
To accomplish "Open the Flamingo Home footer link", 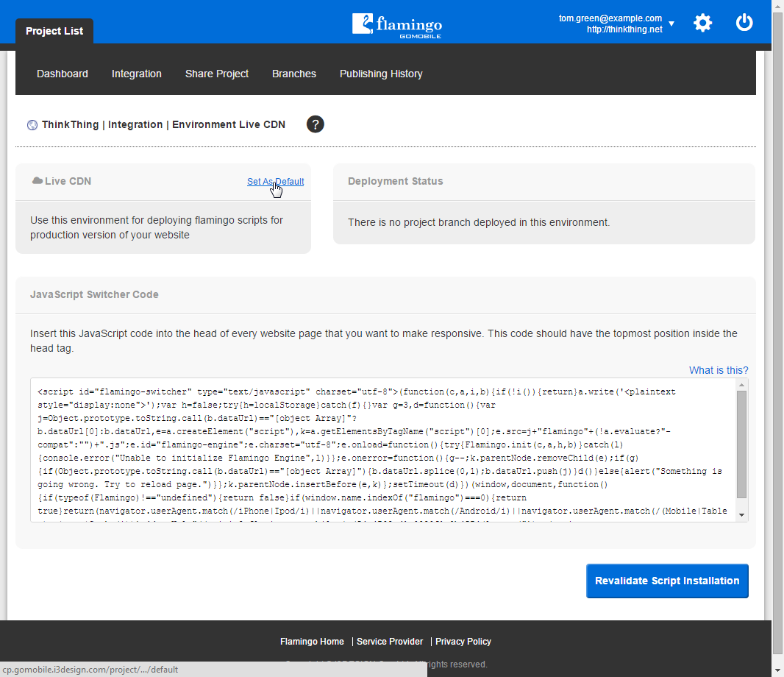I will point(312,642).
